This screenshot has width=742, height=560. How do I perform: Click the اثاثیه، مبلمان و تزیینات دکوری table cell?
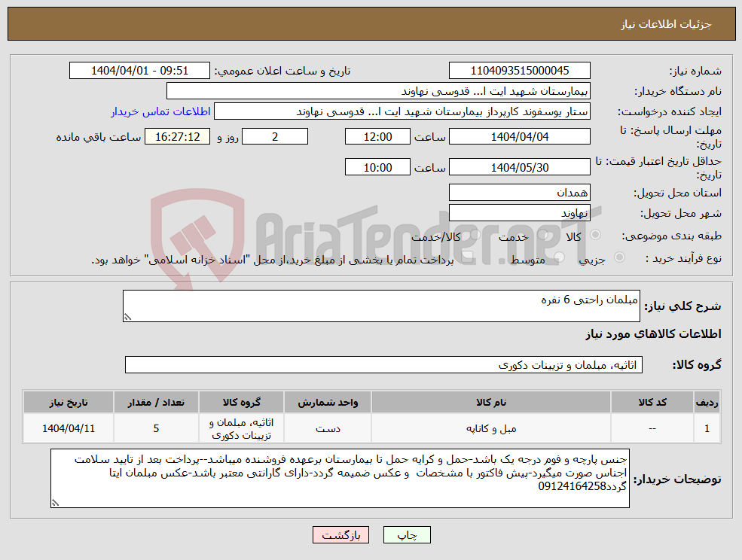(x=241, y=428)
